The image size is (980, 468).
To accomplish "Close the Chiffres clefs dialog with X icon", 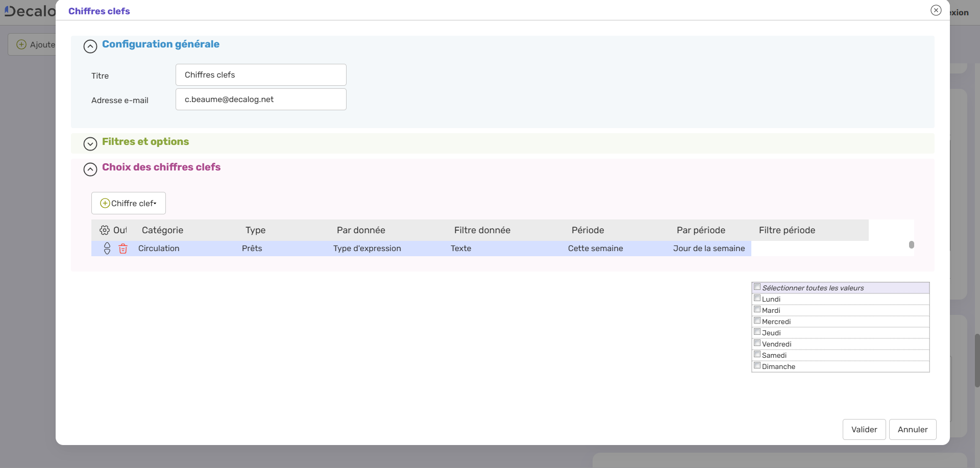I will [936, 10].
